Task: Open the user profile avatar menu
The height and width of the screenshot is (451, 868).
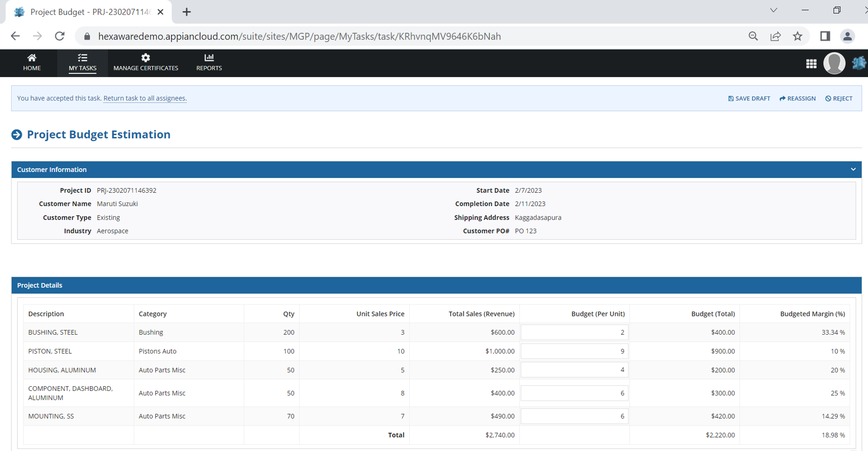Action: 834,63
